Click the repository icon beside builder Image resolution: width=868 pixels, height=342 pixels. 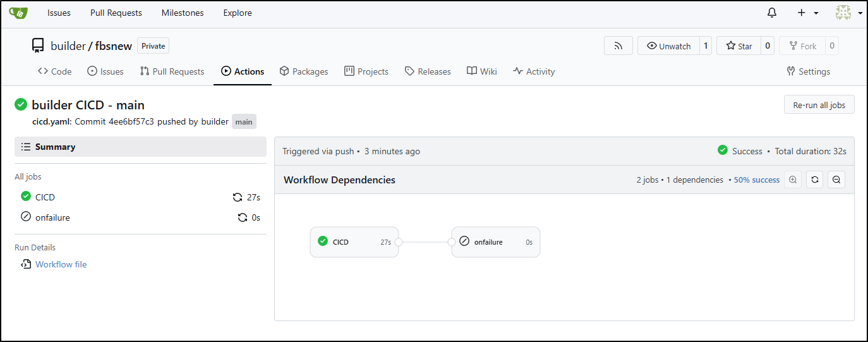tap(38, 46)
